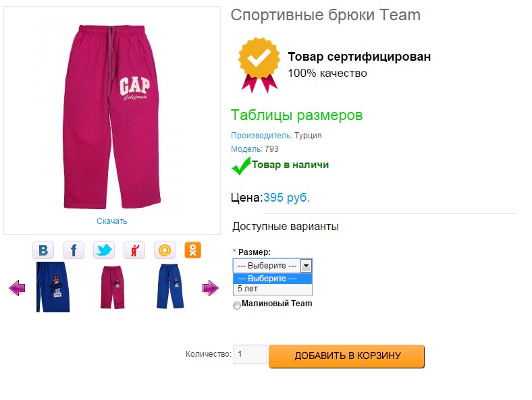Share on Facebook icon
The image size is (532, 400).
(74, 250)
